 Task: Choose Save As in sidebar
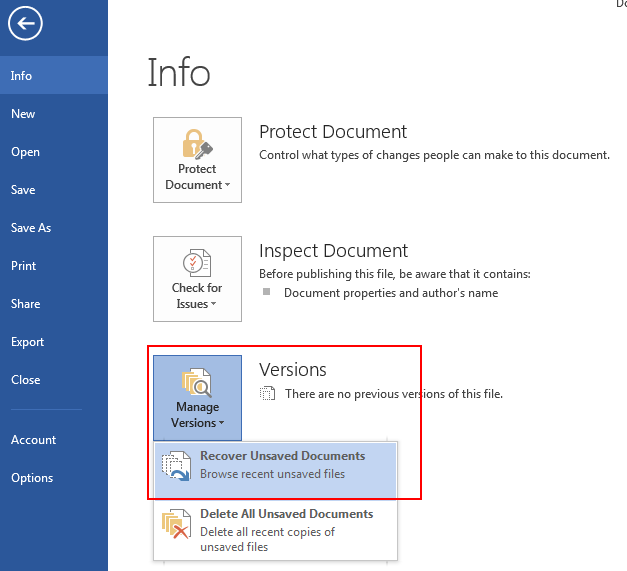(x=54, y=228)
